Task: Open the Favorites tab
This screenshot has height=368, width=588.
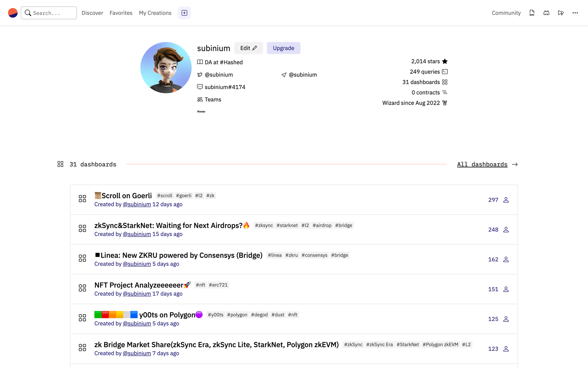Action: coord(121,13)
